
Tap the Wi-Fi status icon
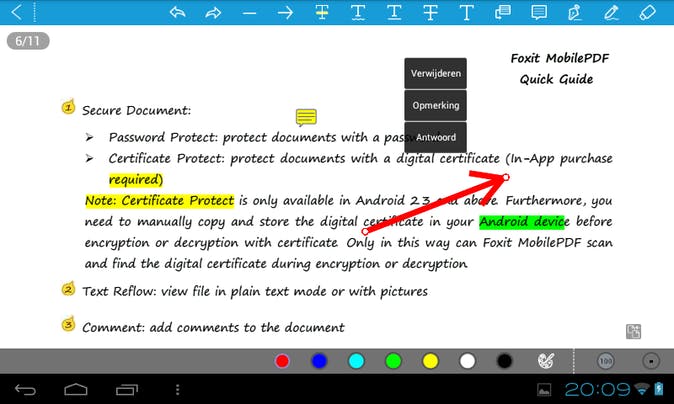[x=642, y=390]
